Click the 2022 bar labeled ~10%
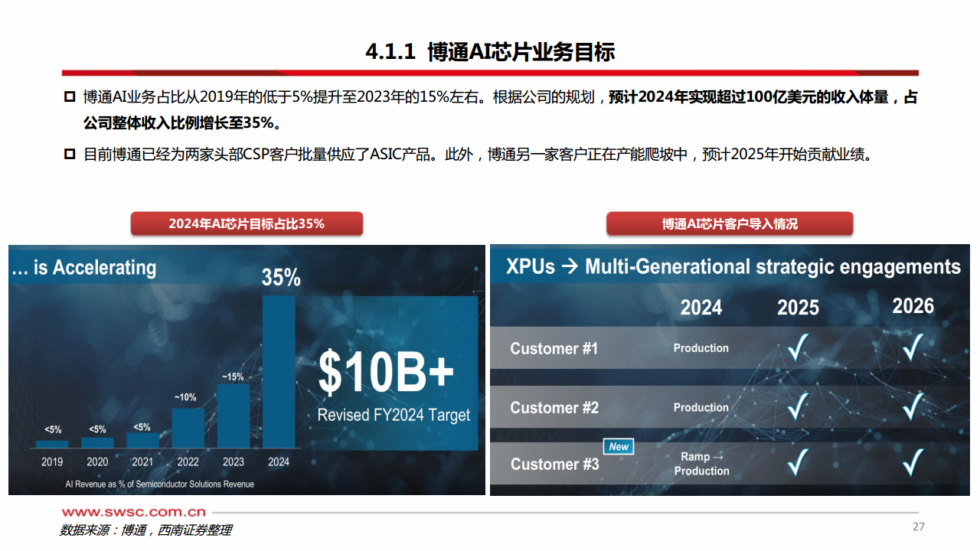 (x=188, y=428)
